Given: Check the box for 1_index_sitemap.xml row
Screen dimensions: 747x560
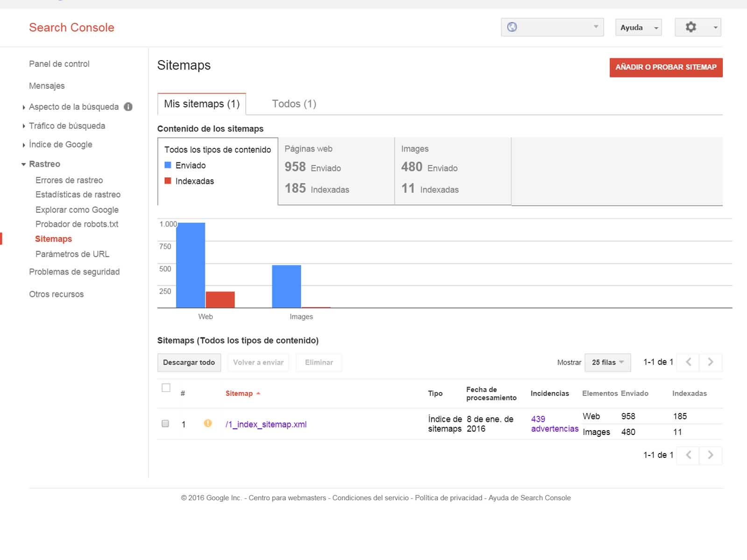Looking at the screenshot, I should (x=165, y=424).
